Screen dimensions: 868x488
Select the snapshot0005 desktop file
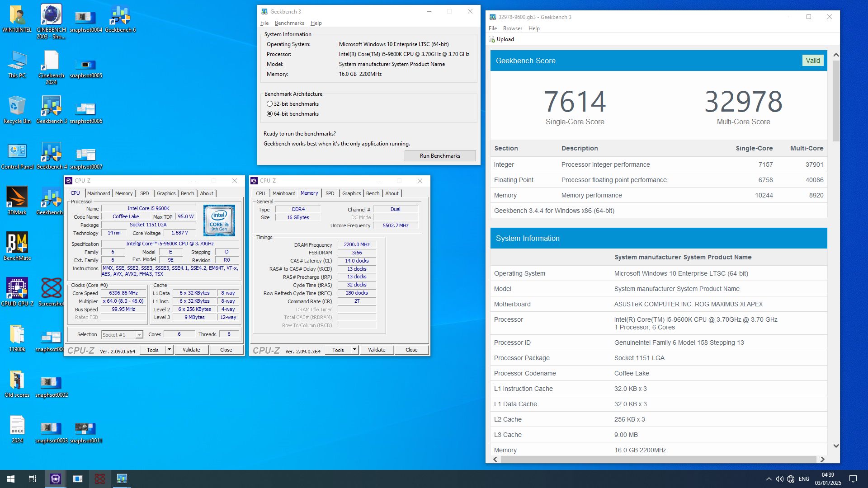(86, 68)
